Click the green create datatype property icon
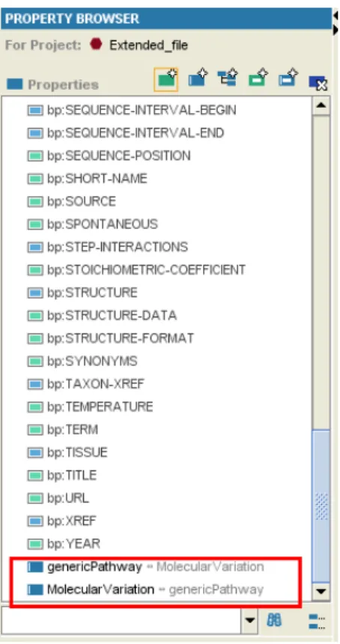The width and height of the screenshot is (340, 644). pyautogui.click(x=166, y=79)
